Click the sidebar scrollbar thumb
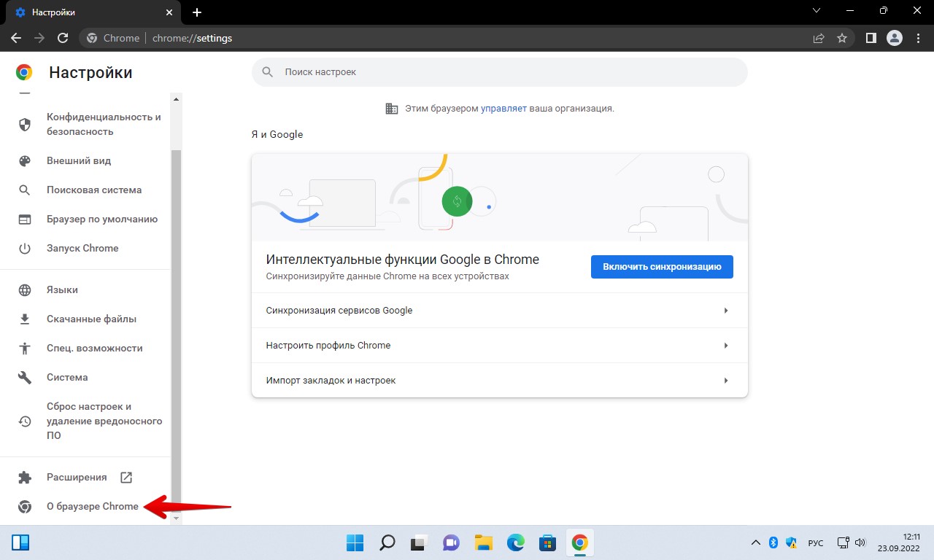The width and height of the screenshot is (934, 560). tap(176, 330)
